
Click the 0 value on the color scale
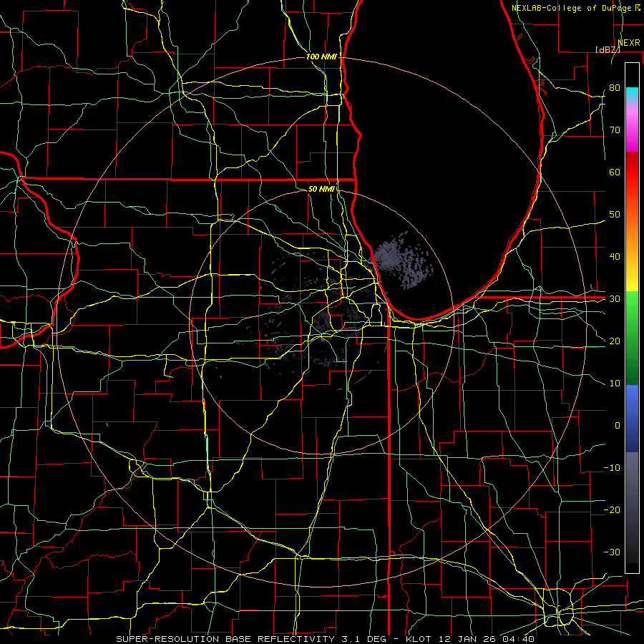618,426
